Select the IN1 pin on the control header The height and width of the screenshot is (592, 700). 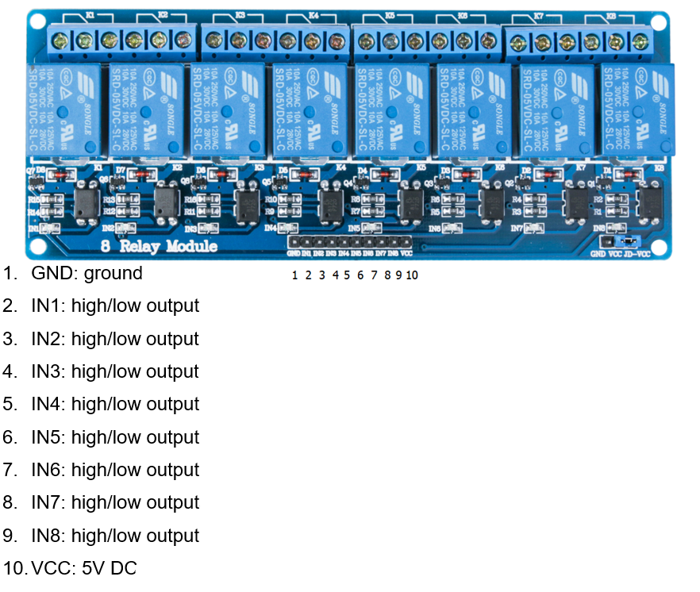[306, 242]
